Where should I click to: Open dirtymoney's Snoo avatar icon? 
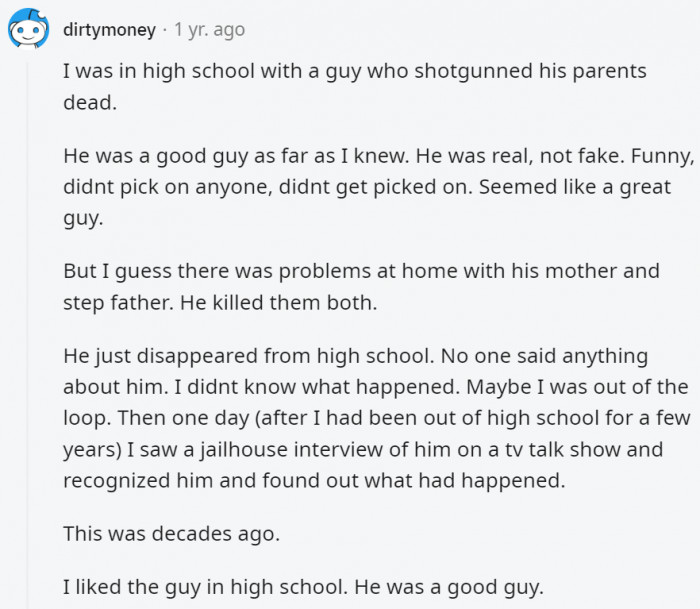[29, 28]
